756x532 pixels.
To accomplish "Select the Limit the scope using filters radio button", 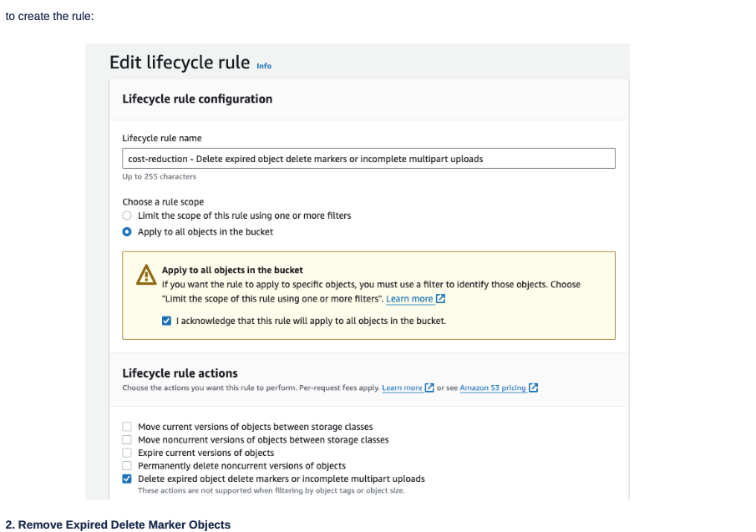I will pyautogui.click(x=127, y=215).
